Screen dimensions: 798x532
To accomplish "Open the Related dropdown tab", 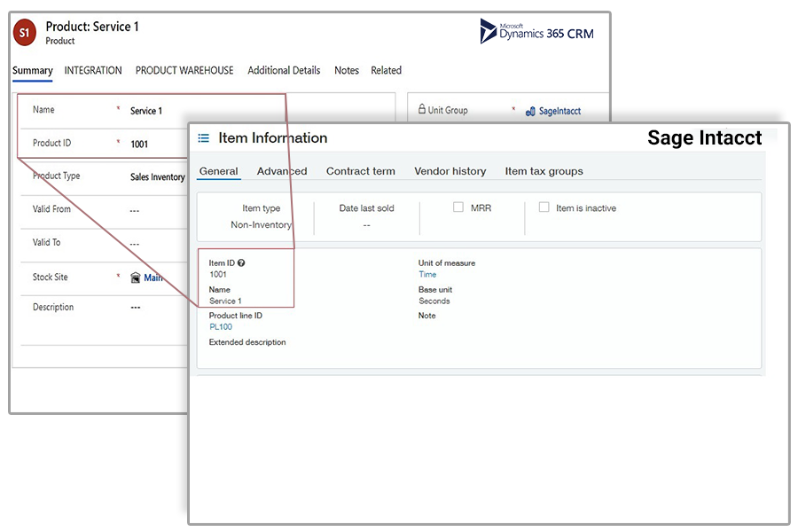I will [386, 71].
